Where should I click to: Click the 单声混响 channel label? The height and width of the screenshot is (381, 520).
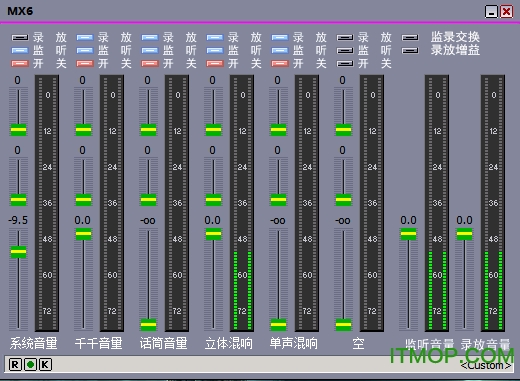click(x=294, y=343)
